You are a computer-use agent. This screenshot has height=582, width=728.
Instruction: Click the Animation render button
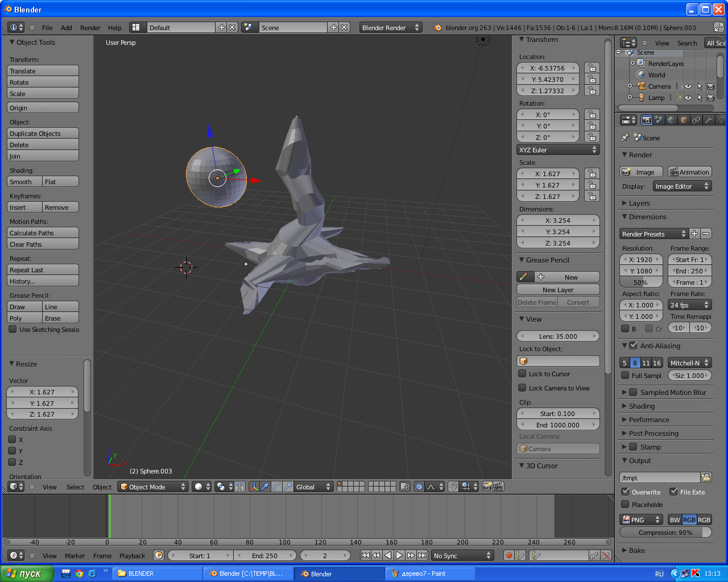pos(689,172)
